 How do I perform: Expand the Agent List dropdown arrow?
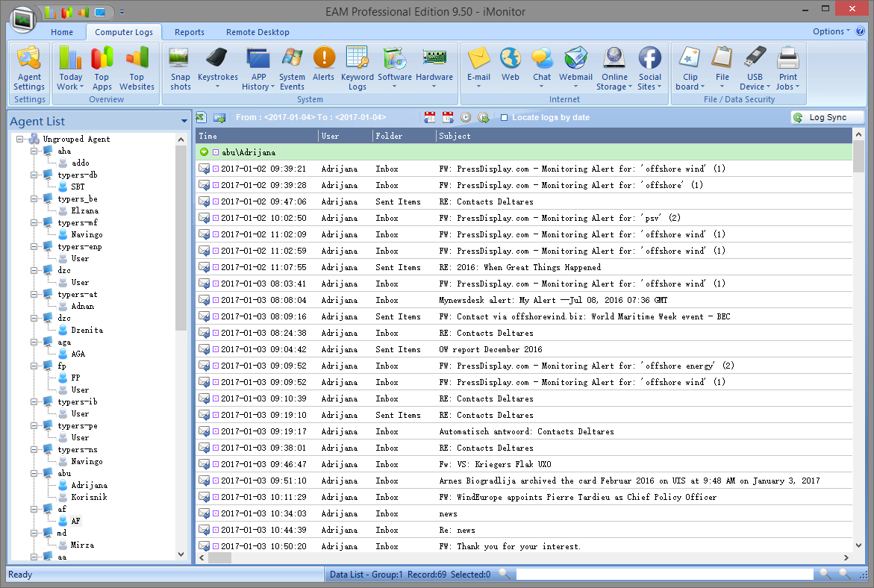tap(184, 122)
